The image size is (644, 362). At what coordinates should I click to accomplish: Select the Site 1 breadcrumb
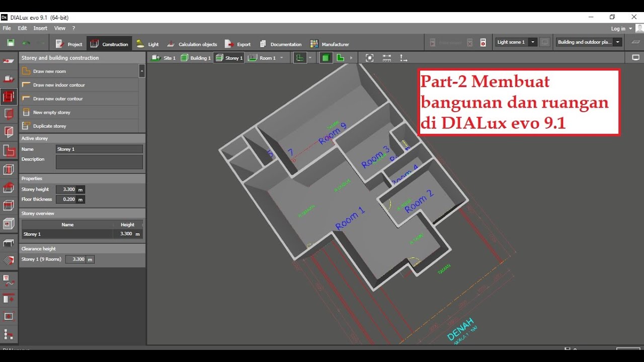pyautogui.click(x=164, y=58)
